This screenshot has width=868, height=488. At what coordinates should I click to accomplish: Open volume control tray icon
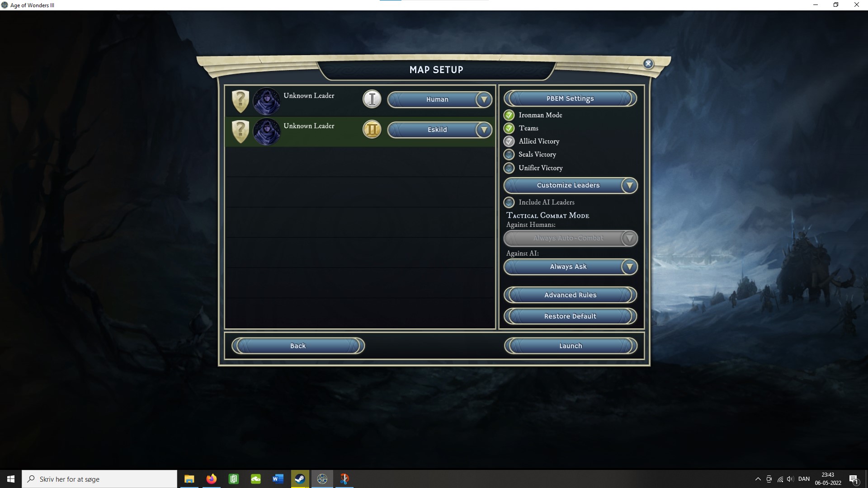pos(790,479)
